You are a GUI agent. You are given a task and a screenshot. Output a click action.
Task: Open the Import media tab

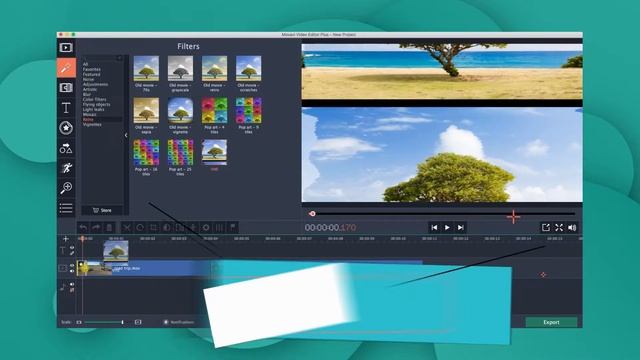coord(66,47)
